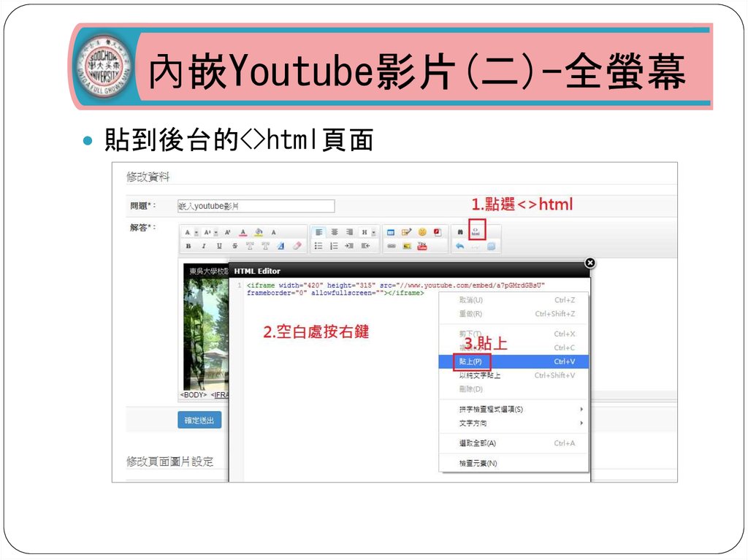This screenshot has width=748, height=560.
Task: Click the edit table icon
Action: click(x=406, y=232)
